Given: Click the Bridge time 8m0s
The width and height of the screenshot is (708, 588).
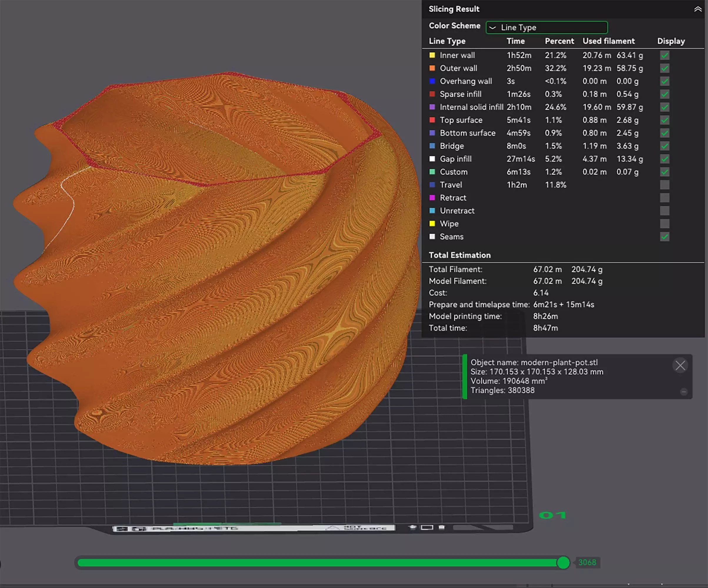Looking at the screenshot, I should pos(516,146).
